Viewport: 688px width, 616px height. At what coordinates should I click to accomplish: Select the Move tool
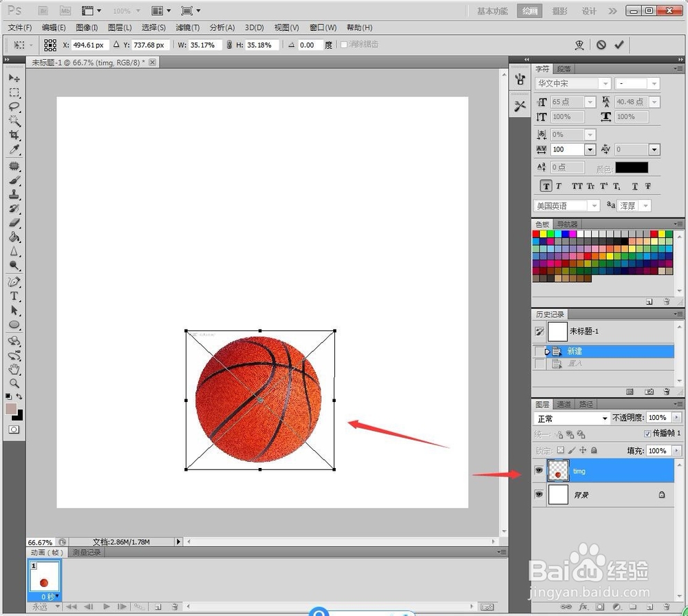pos(14,78)
